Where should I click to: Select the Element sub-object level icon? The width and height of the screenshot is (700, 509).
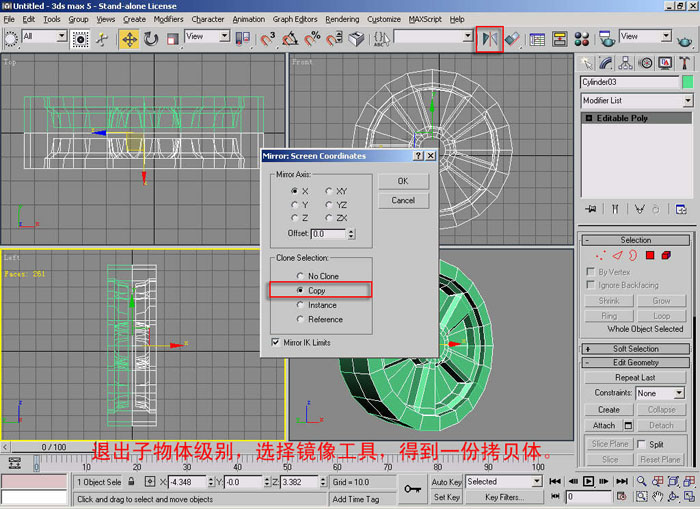[x=666, y=255]
